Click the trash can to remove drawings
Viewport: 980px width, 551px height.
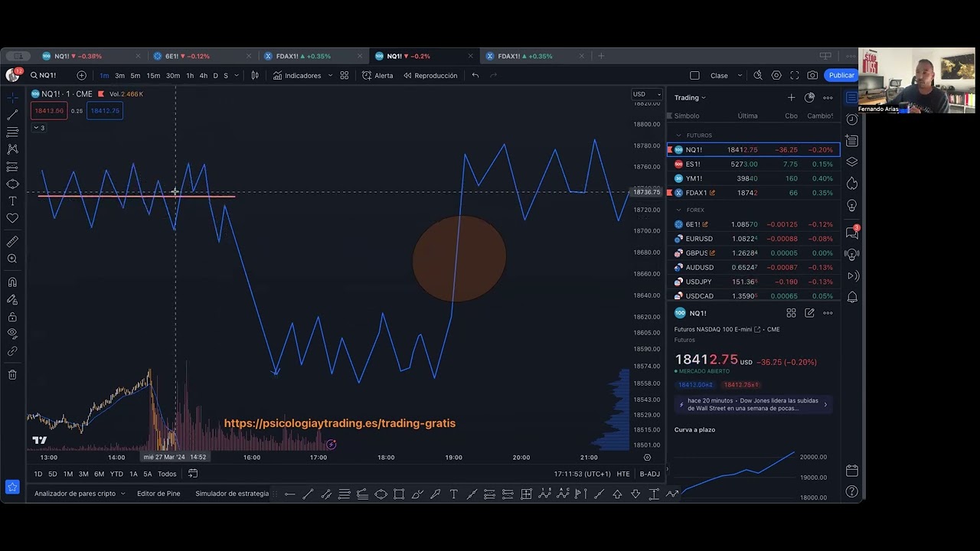pos(12,375)
